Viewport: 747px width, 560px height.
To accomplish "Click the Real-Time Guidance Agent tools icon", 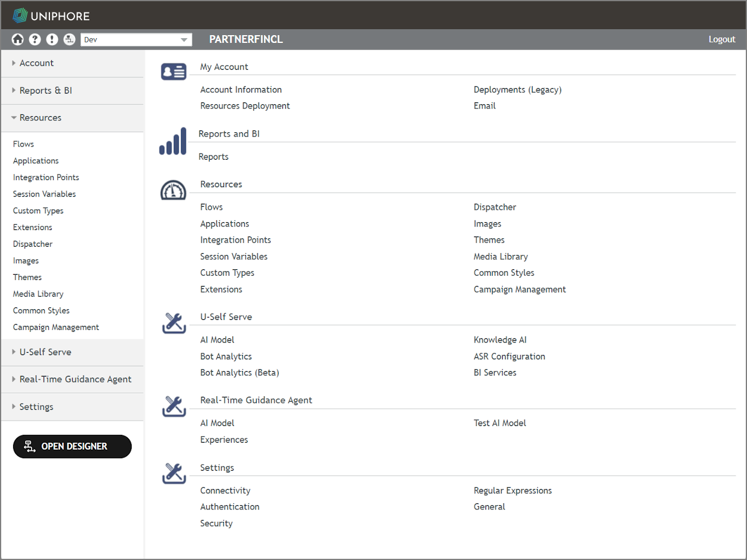I will (174, 406).
